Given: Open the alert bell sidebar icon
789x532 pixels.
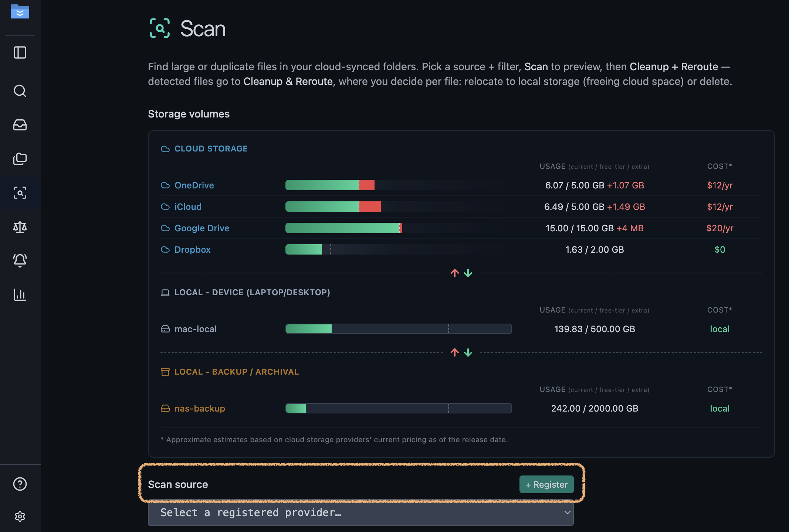Looking at the screenshot, I should (x=20, y=261).
